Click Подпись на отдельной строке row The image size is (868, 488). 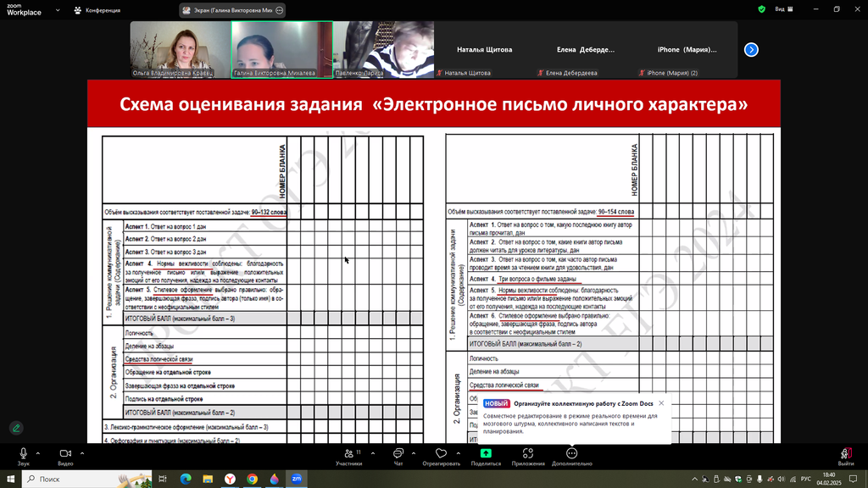(205, 399)
